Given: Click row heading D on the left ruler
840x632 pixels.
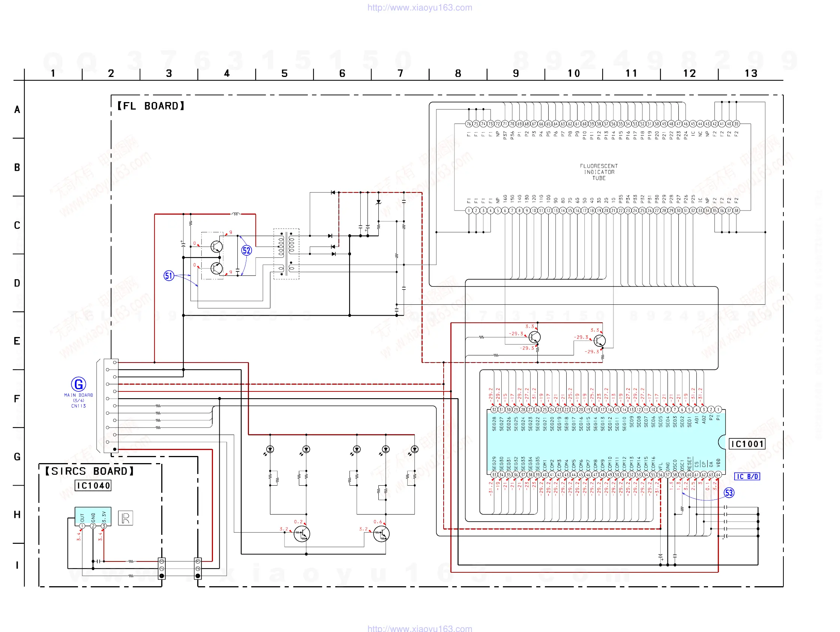Looking at the screenshot, I should coord(17,283).
